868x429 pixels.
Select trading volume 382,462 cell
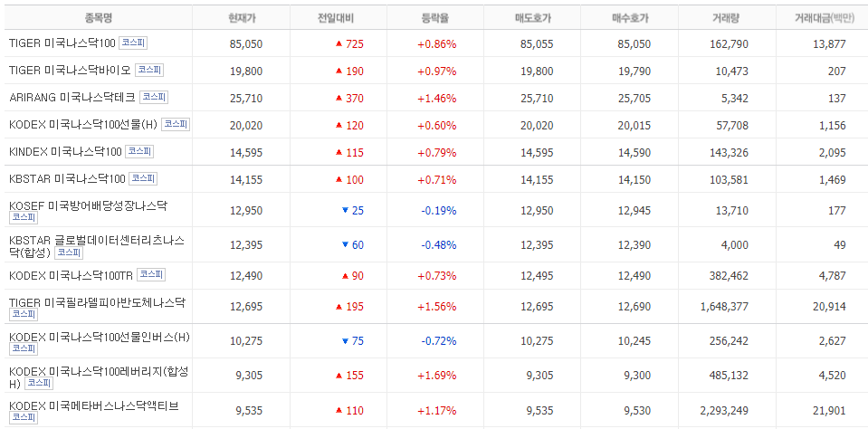pyautogui.click(x=729, y=276)
